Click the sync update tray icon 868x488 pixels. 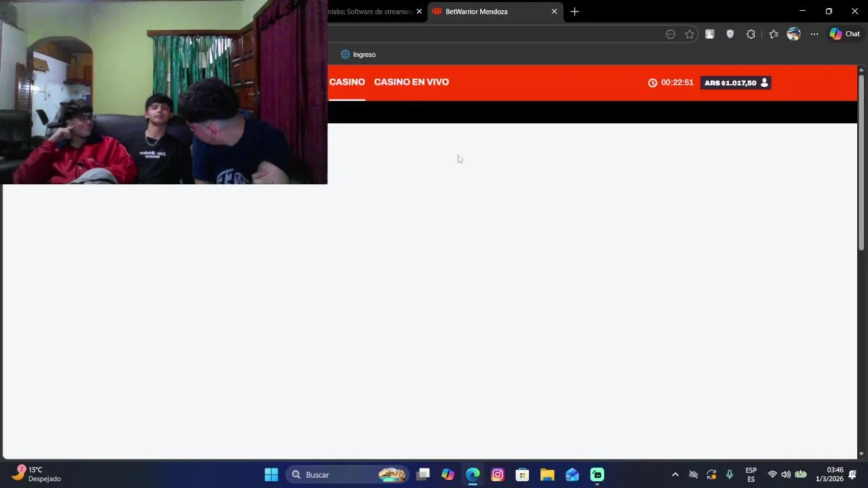click(x=711, y=474)
